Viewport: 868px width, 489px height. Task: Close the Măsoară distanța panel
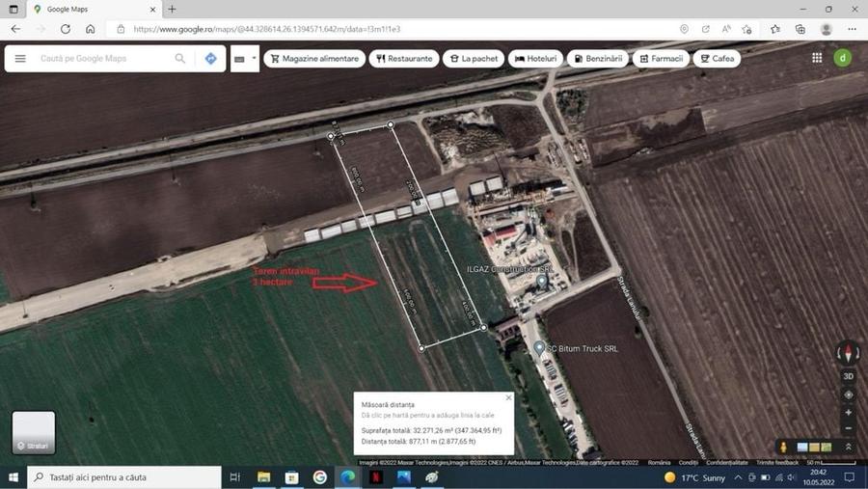tap(508, 397)
